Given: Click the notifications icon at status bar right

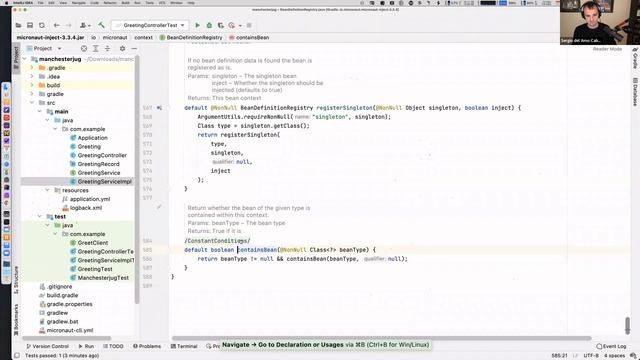Looking at the screenshot, I should click(633, 356).
